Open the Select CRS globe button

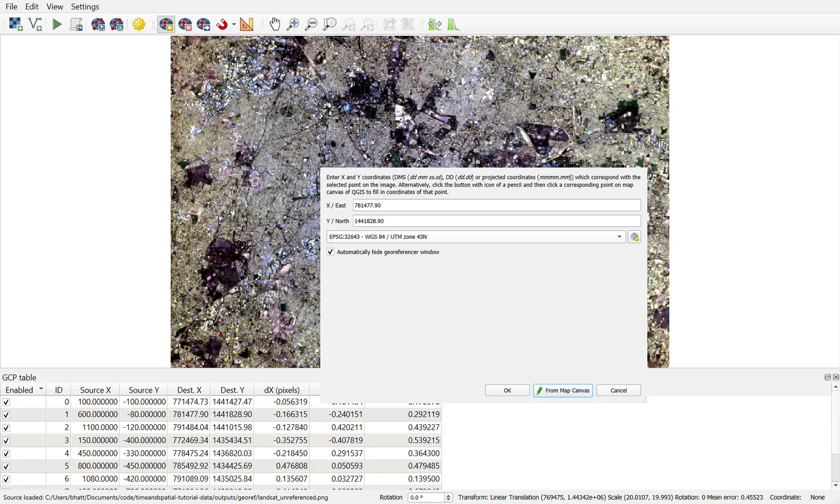coord(634,237)
